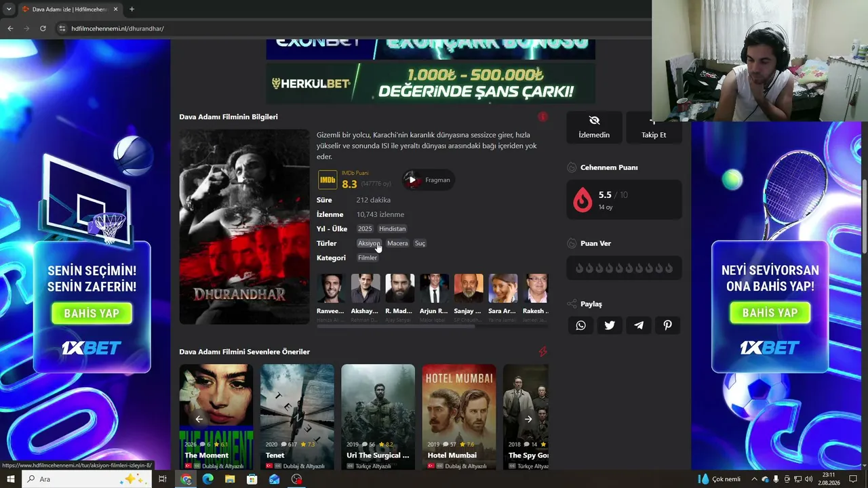The width and height of the screenshot is (868, 488).
Task: Open the Macera genre tag
Action: 397,243
